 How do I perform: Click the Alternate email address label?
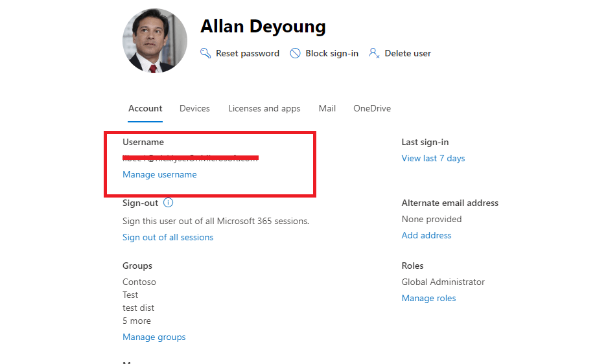click(x=450, y=203)
